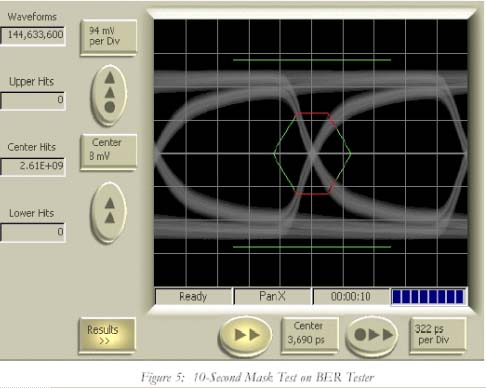Click the 322 ps per Div button
This screenshot has height=388, width=486.
point(438,334)
